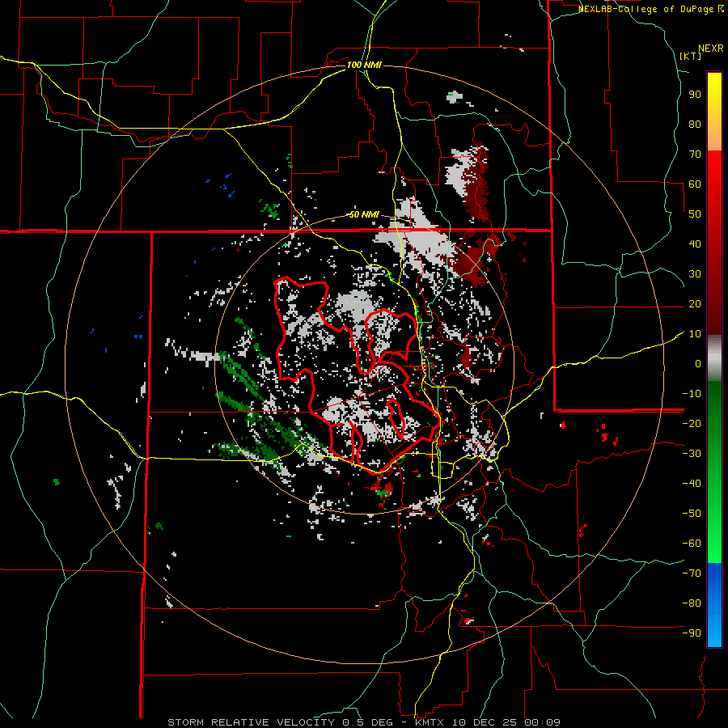Viewport: 728px width, 728px height.
Task: Click the positive 70 scale value
Action: (x=695, y=154)
